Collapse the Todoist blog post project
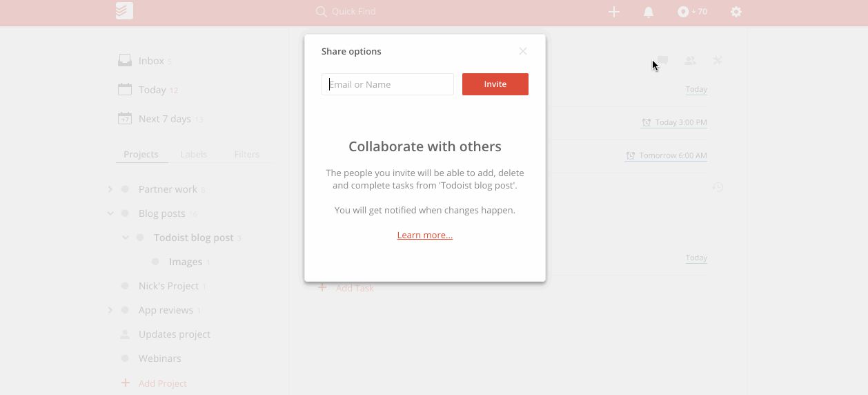This screenshot has width=868, height=395. coord(125,238)
